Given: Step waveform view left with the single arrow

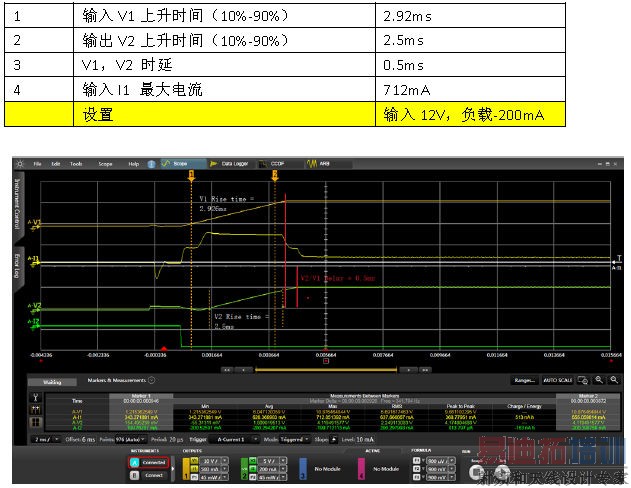Looking at the screenshot, I should pos(243,370).
